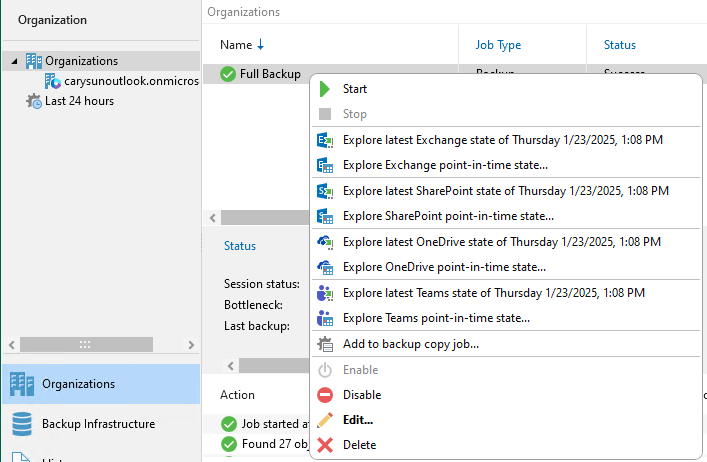The height and width of the screenshot is (462, 707).
Task: Click the Status column header
Action: 619,45
